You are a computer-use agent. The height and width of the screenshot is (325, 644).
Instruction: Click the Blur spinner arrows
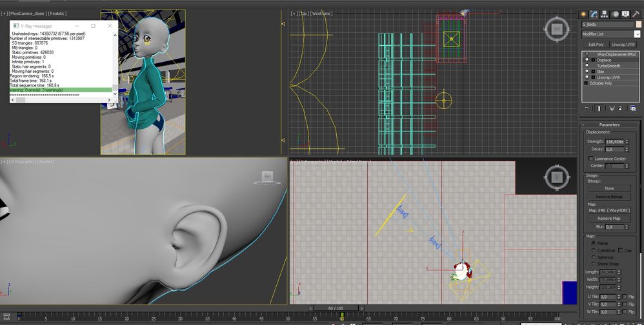(627, 227)
